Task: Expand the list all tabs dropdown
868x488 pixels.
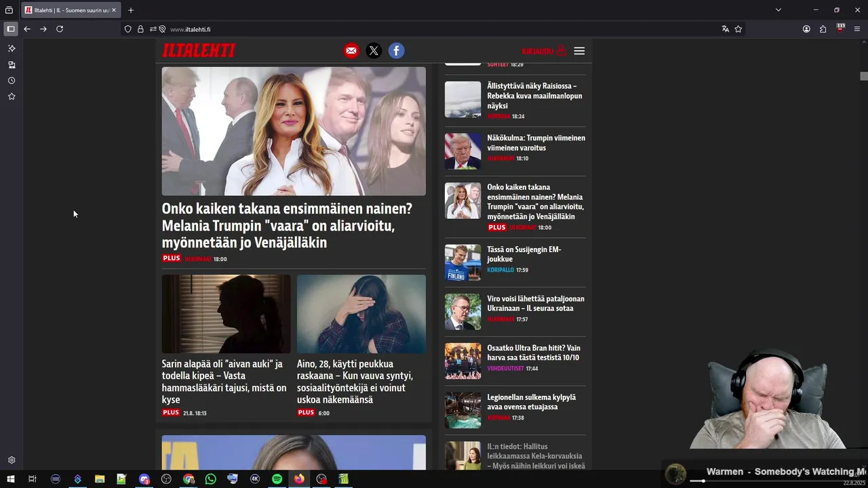Action: click(778, 10)
